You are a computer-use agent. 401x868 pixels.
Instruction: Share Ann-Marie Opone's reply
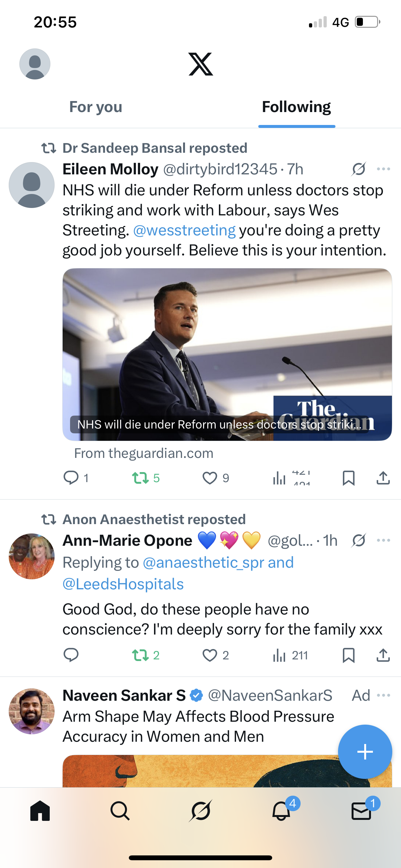pyautogui.click(x=383, y=655)
